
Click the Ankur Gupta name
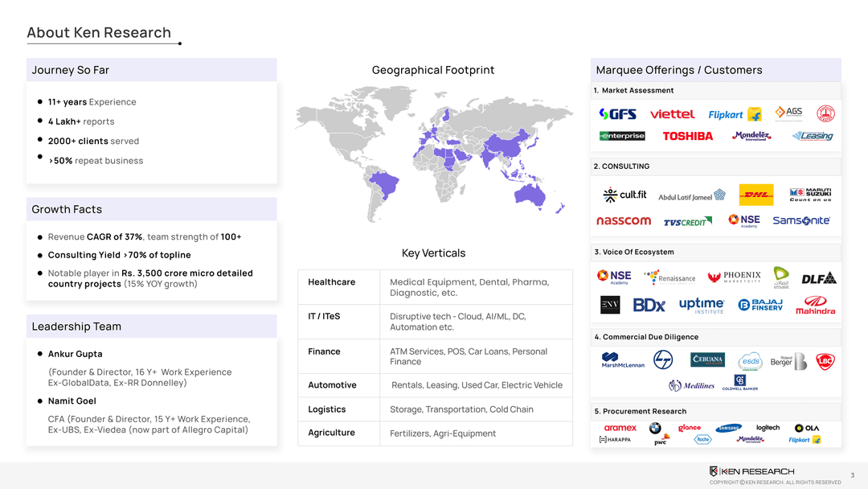(75, 354)
